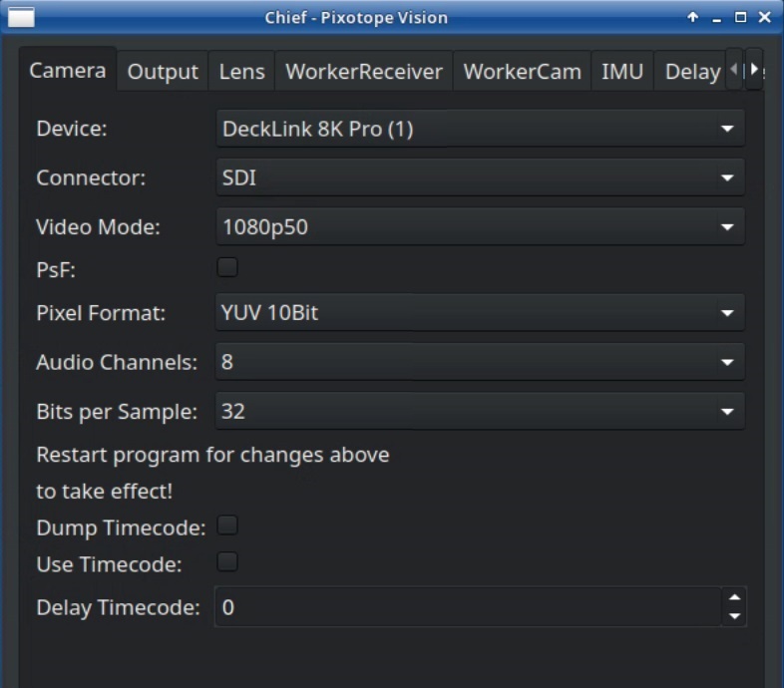Expand the Pixel Format dropdown
This screenshot has height=688, width=784.
coord(480,313)
